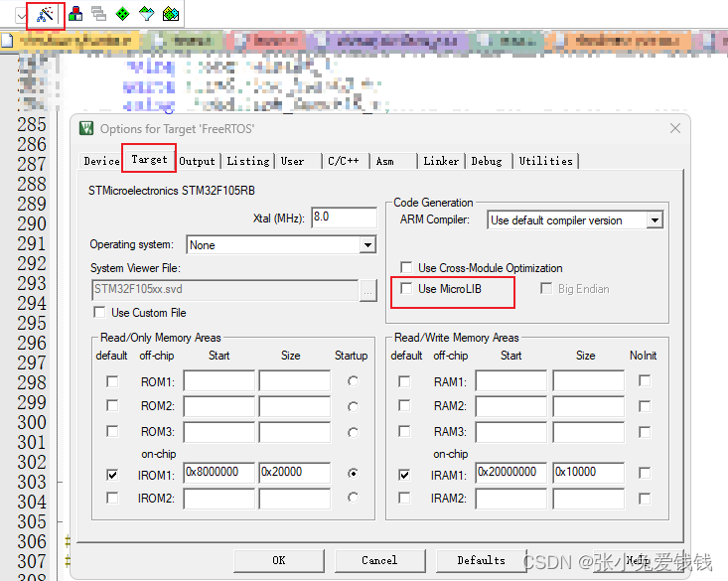Click the Help button
Image resolution: width=728 pixels, height=581 pixels.
coord(639,560)
